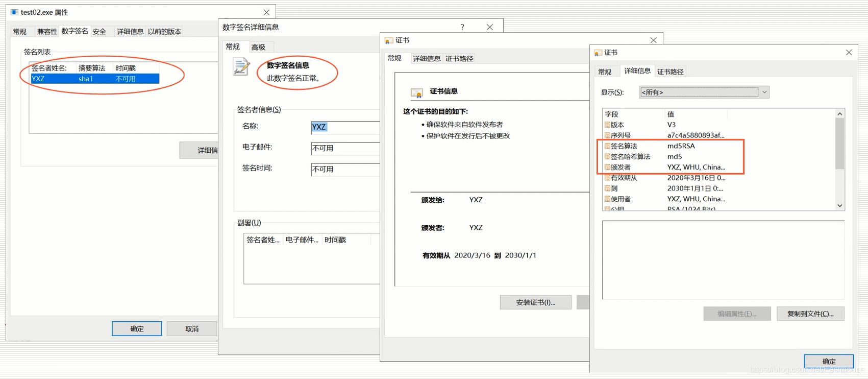The width and height of the screenshot is (868, 379).
Task: Click the help question mark in 数字签名详细信息
Action: pos(462,27)
